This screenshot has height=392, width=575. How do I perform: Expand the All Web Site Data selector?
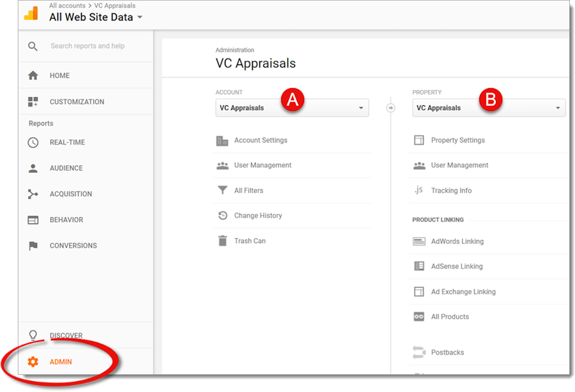[x=96, y=17]
